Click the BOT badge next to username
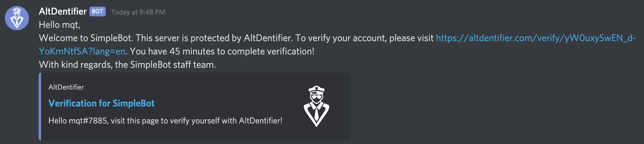 (x=98, y=11)
